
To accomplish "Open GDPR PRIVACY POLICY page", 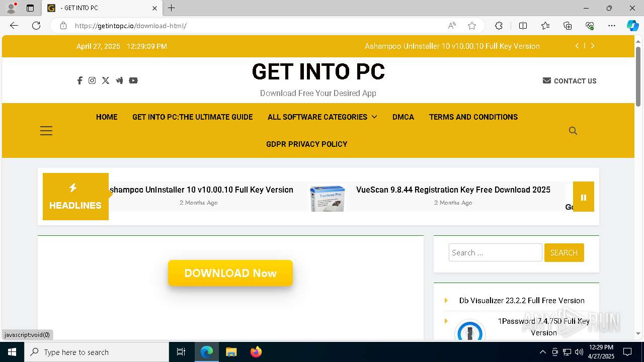I will [x=307, y=144].
